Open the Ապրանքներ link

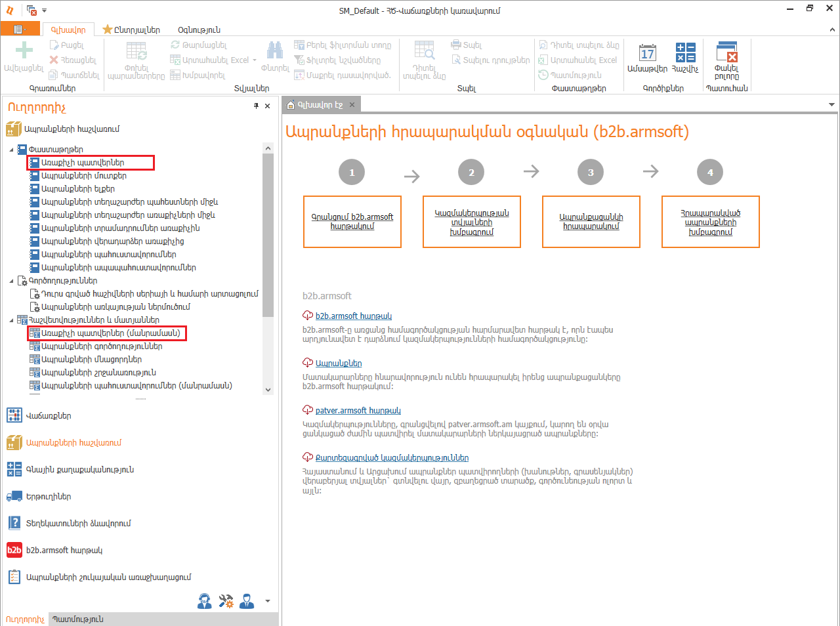tap(339, 364)
